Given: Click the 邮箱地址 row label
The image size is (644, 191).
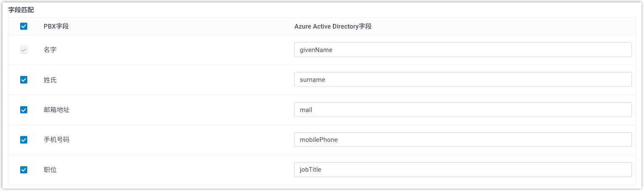Looking at the screenshot, I should tap(56, 110).
